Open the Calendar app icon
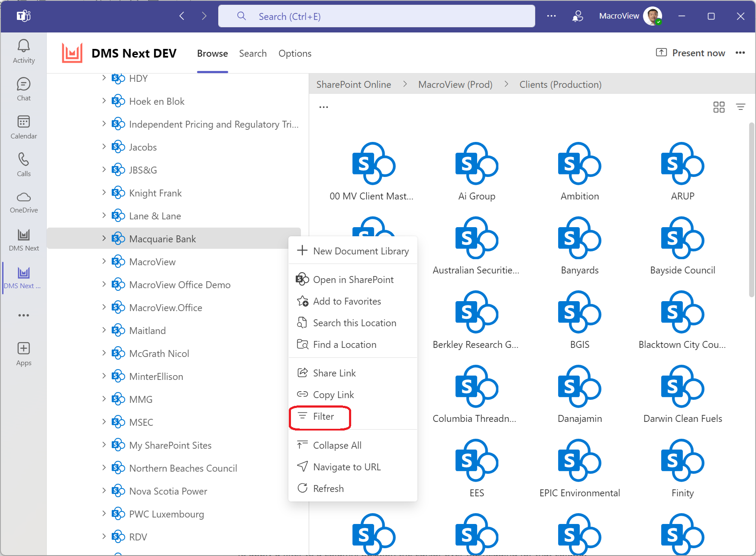This screenshot has height=556, width=756. [24, 127]
